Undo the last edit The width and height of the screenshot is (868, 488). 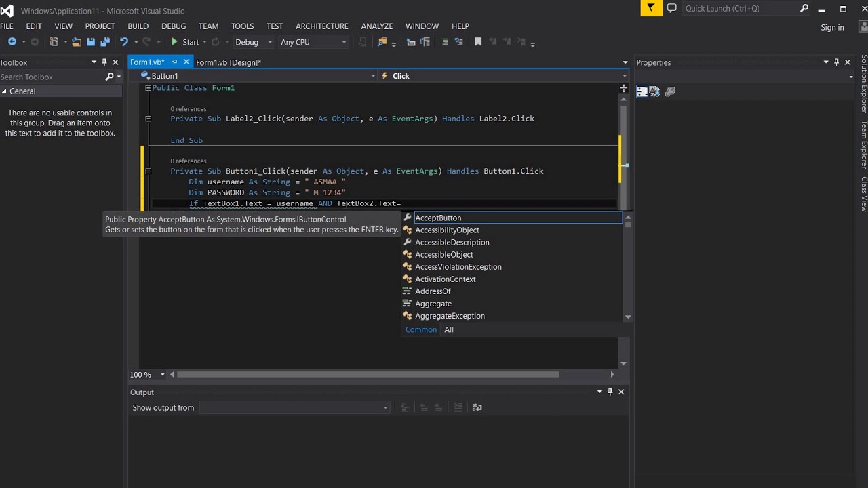click(124, 42)
